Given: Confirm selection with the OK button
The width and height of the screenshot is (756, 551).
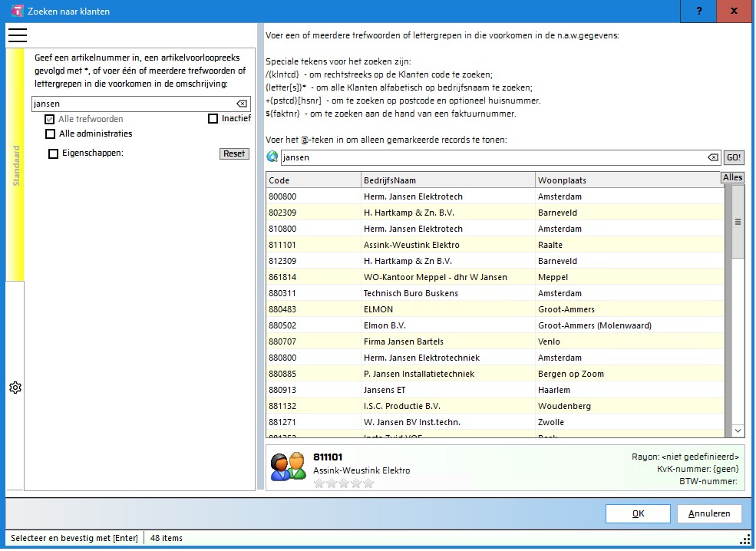Looking at the screenshot, I should 638,514.
